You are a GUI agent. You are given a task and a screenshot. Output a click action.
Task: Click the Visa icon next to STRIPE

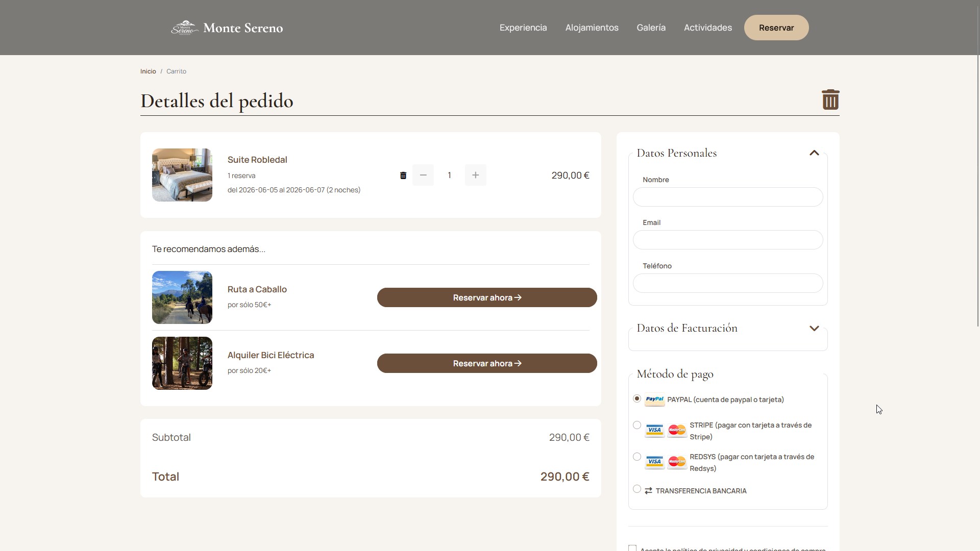click(x=654, y=431)
